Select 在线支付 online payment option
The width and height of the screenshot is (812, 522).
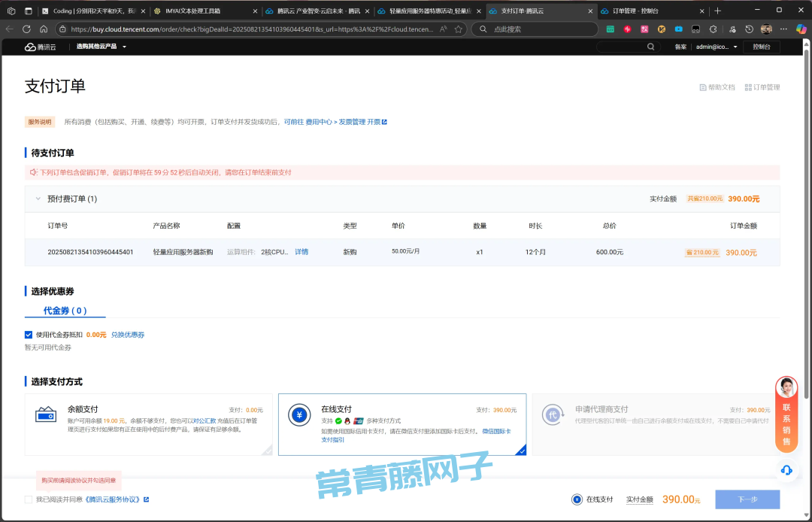point(402,424)
